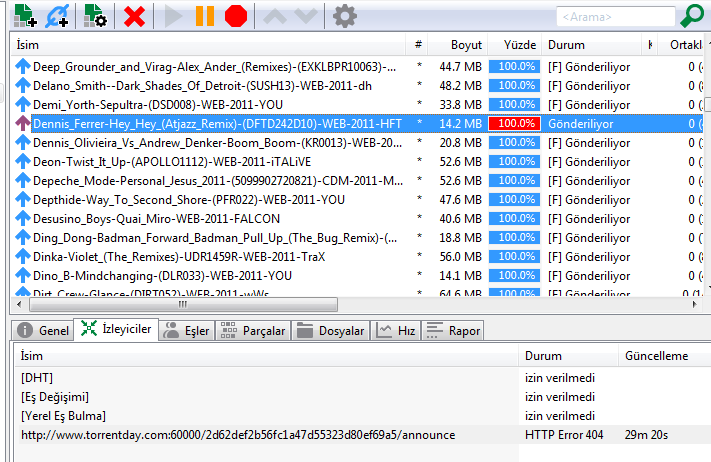Viewport: 711px width, 462px height.
Task: Switch to the Parçalar tab
Action: coord(253,331)
